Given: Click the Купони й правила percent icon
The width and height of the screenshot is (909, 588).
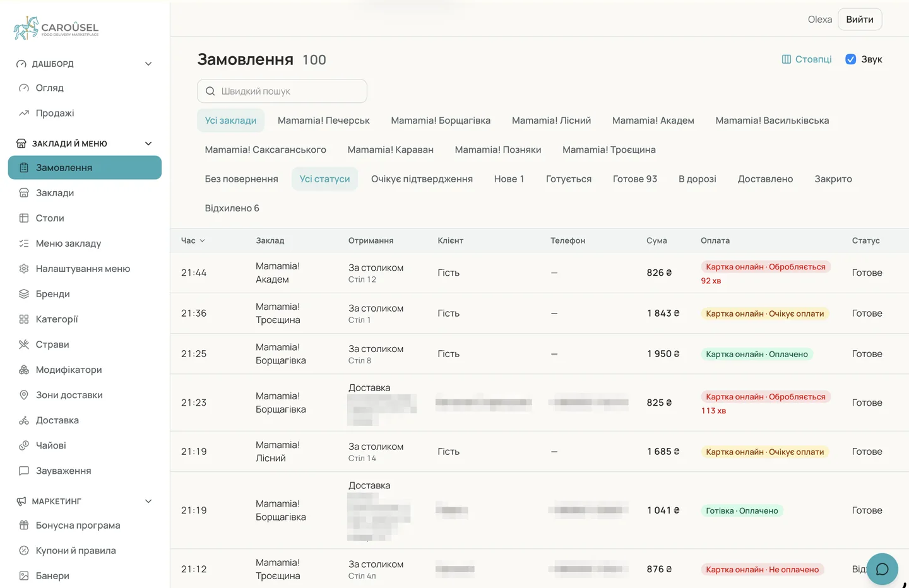Looking at the screenshot, I should [24, 550].
